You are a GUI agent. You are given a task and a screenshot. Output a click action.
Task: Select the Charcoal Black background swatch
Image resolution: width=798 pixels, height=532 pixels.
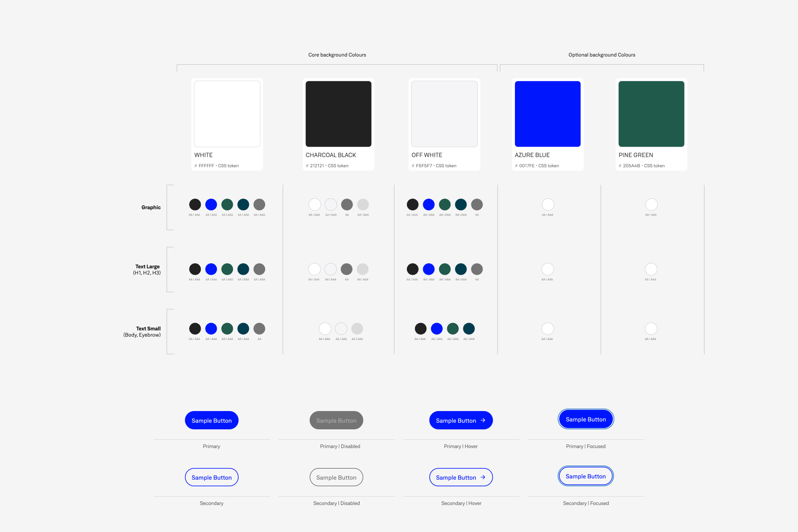(338, 114)
